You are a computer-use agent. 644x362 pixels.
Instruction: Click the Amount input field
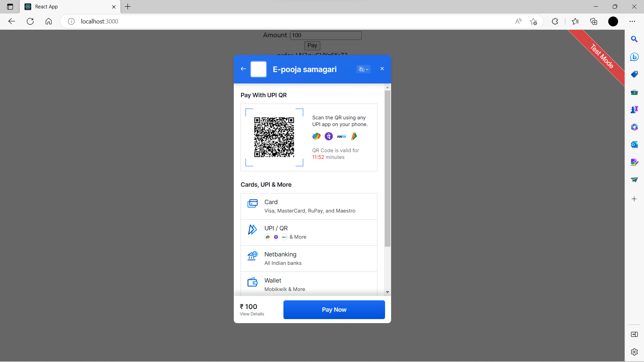[326, 36]
